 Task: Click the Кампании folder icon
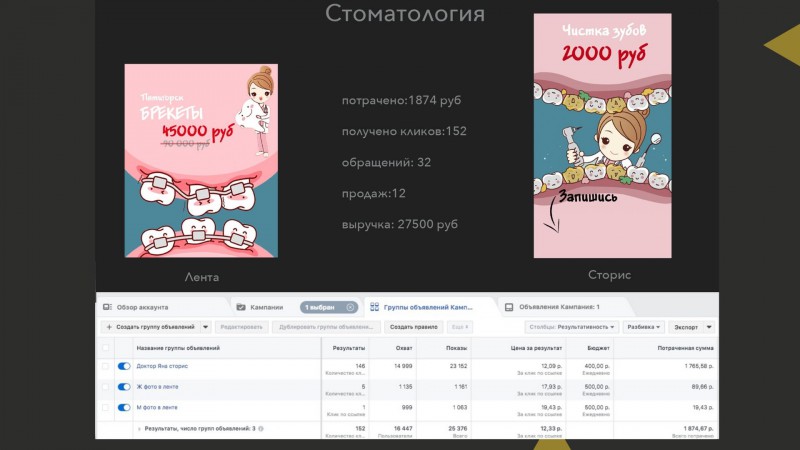click(x=241, y=307)
